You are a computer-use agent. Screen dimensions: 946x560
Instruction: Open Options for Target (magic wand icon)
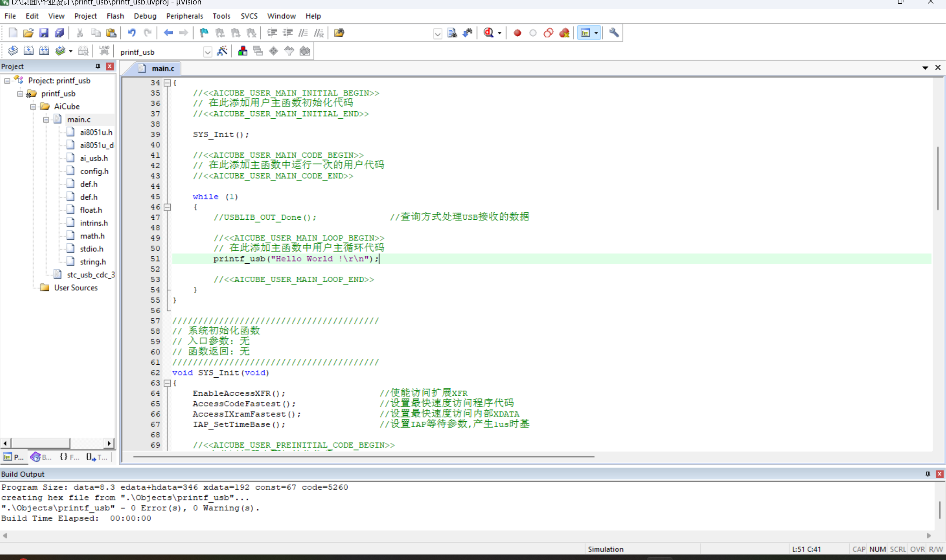(x=222, y=51)
